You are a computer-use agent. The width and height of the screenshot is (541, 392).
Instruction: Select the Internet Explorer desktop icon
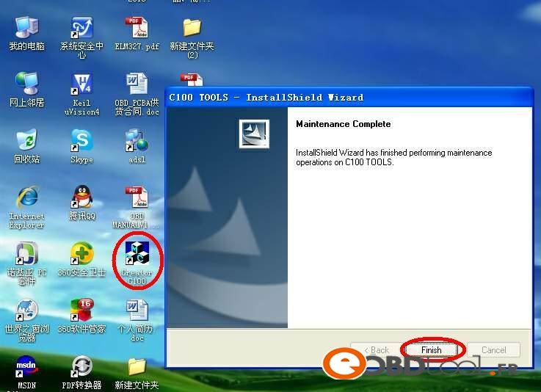(x=26, y=197)
